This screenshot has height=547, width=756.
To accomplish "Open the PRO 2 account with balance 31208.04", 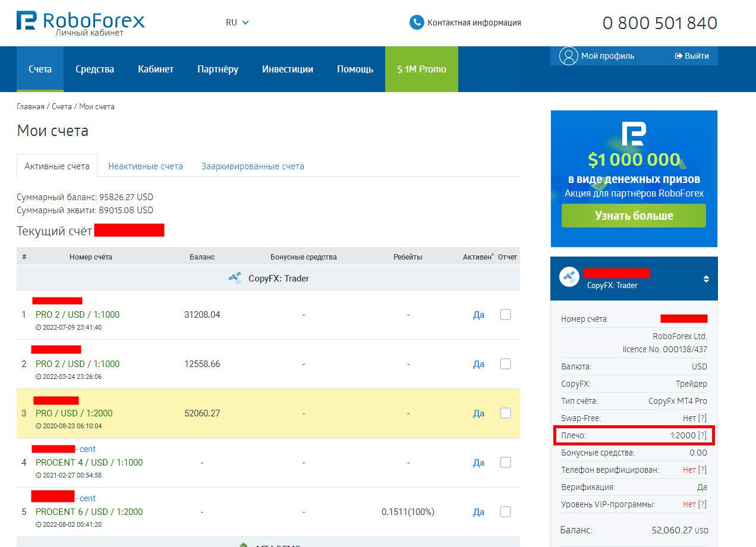I will pos(77,315).
